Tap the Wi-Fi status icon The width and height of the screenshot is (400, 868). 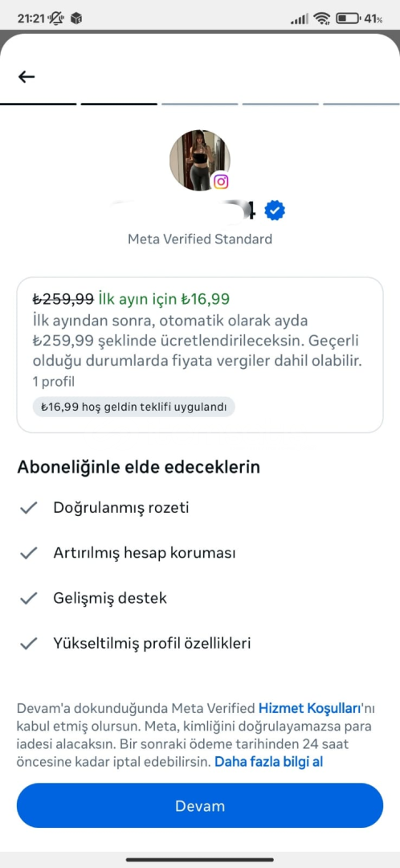tap(321, 18)
